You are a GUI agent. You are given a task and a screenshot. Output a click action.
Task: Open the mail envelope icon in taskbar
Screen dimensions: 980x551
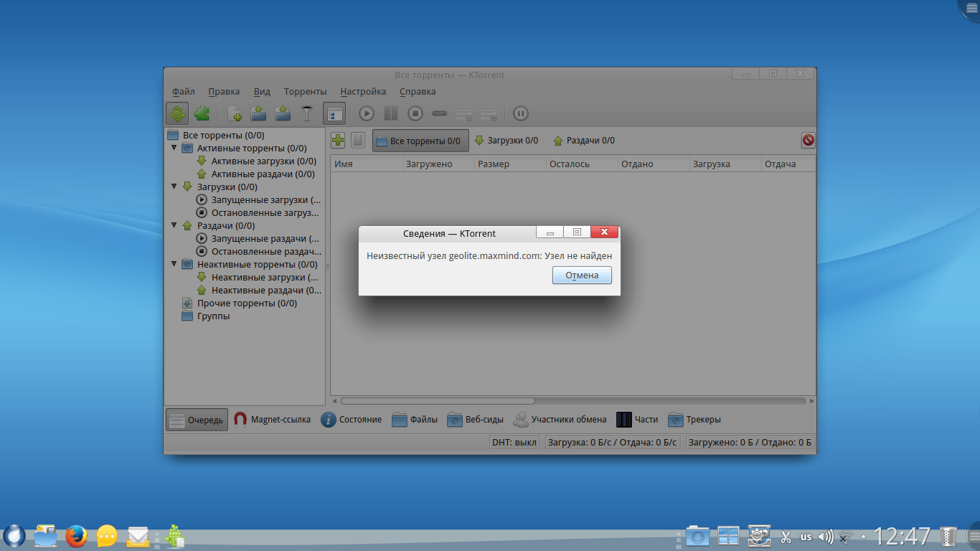click(x=138, y=536)
